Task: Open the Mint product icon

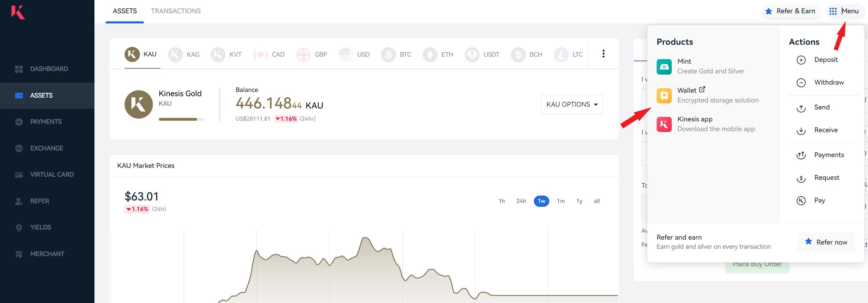Action: point(664,66)
